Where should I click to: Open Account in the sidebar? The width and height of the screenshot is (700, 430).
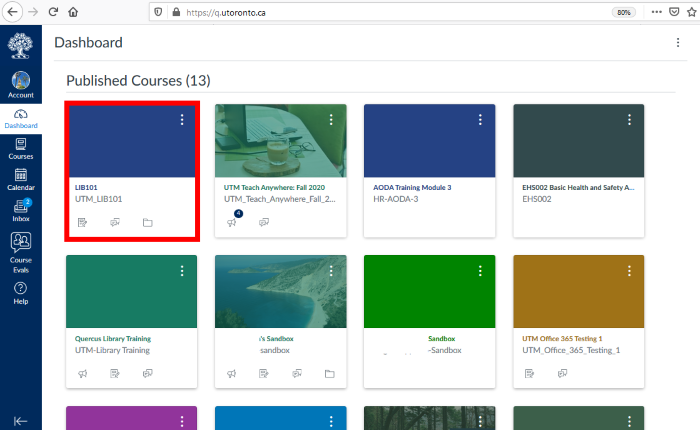click(21, 85)
